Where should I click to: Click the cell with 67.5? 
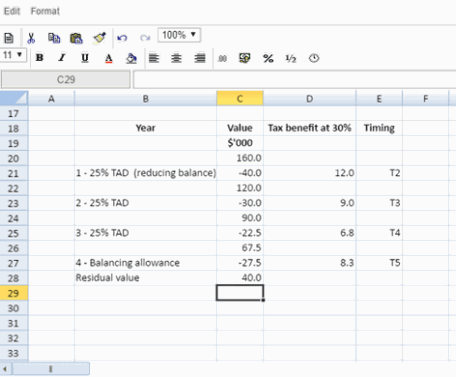[240, 248]
